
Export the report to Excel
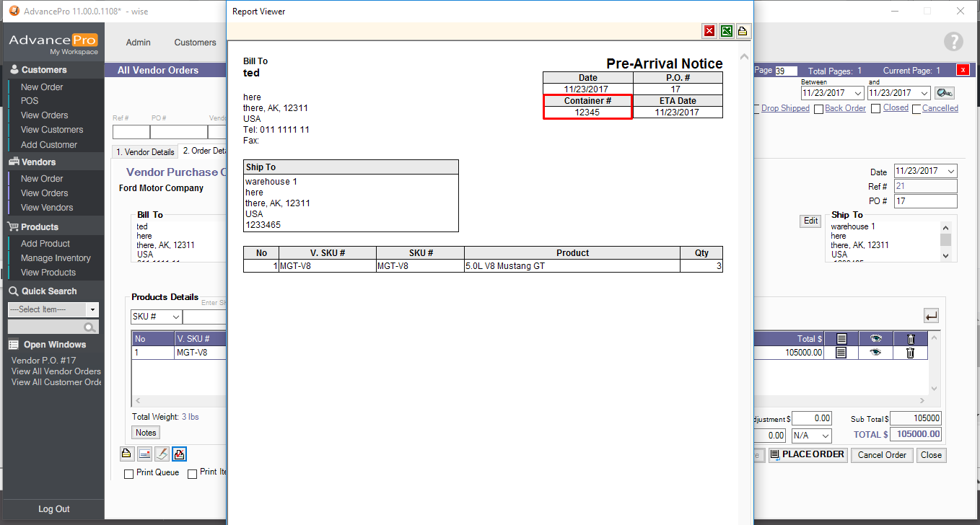(x=726, y=31)
